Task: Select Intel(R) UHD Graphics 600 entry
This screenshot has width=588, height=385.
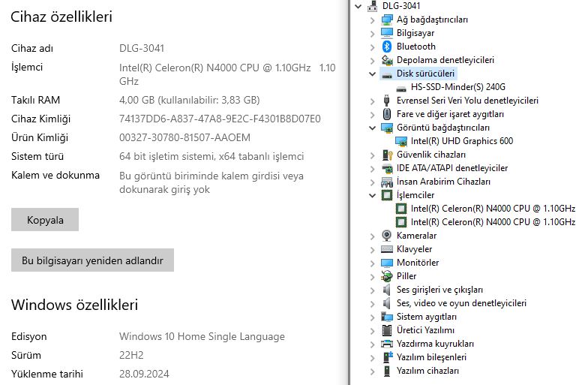Action: 462,141
